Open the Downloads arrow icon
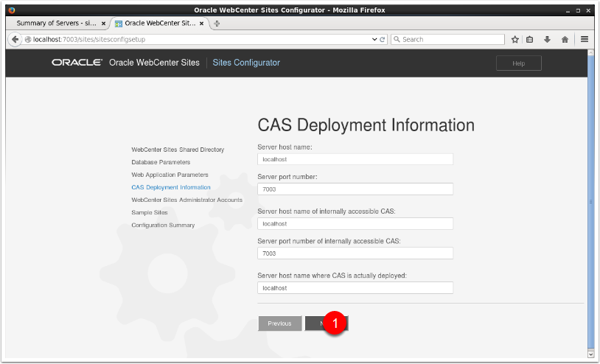The image size is (600, 364). click(547, 39)
